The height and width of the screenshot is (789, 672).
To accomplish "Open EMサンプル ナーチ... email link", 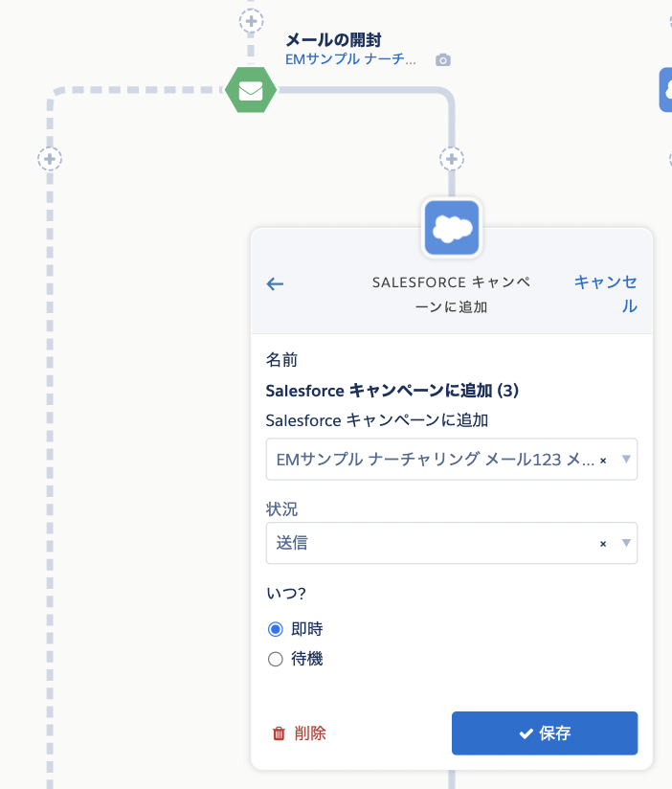I will (350, 59).
